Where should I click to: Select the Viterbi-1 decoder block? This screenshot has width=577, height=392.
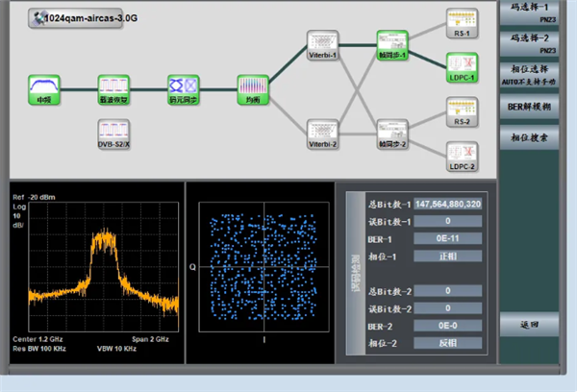pos(322,42)
